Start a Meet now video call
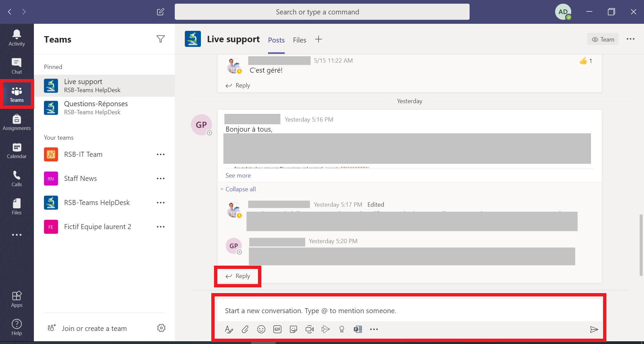This screenshot has height=344, width=644. pyautogui.click(x=310, y=330)
